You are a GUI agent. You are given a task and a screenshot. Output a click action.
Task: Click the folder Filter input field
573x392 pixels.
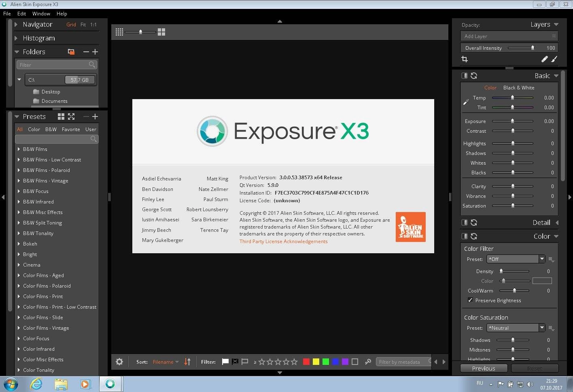click(57, 65)
